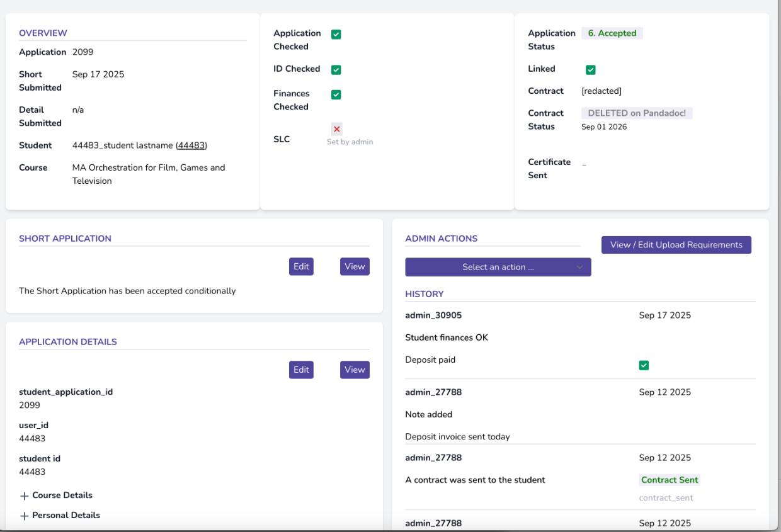Click the HISTORY section heading
781x532 pixels.
(x=425, y=294)
